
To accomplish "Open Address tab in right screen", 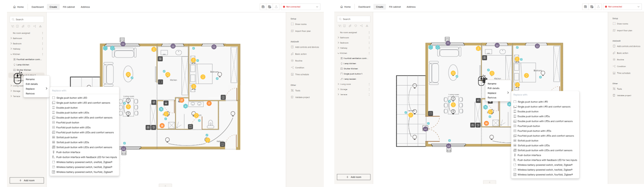I will tap(411, 7).
